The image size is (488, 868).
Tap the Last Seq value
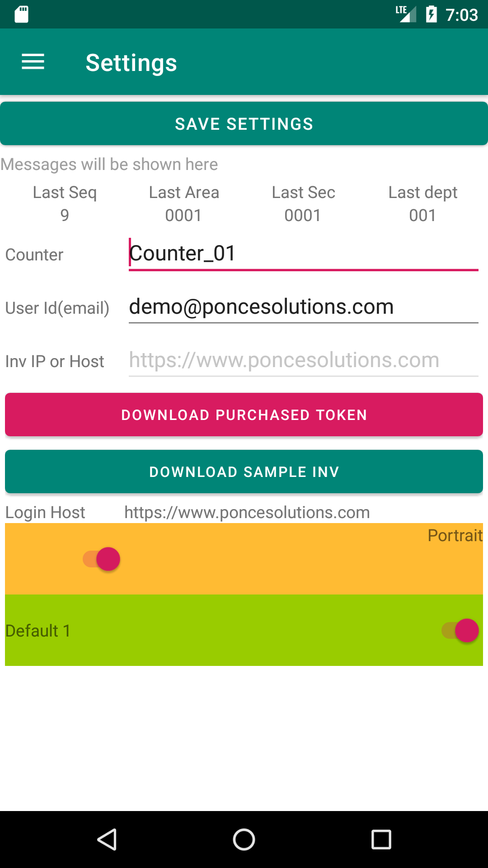pyautogui.click(x=65, y=215)
